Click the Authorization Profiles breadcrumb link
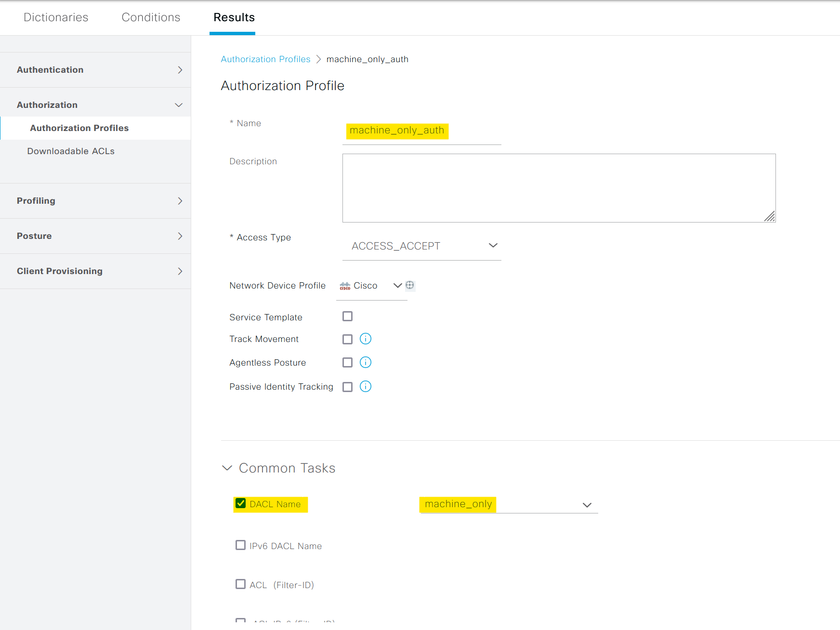Screen dimensions: 840x630 click(265, 59)
